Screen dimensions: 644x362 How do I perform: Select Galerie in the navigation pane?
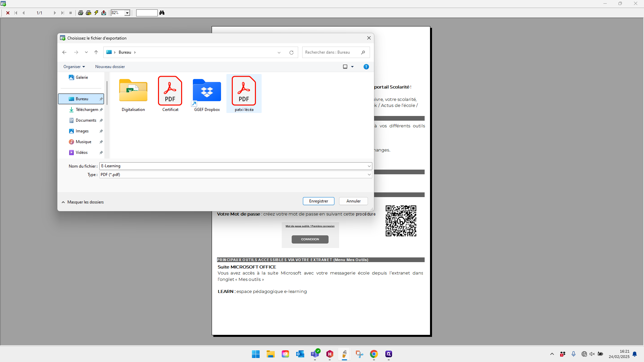pyautogui.click(x=82, y=77)
